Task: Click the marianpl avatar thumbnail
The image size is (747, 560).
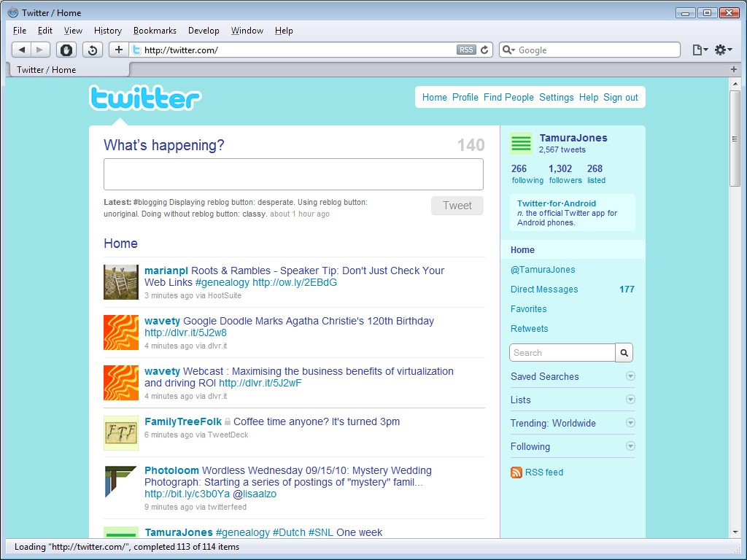Action: tap(121, 282)
